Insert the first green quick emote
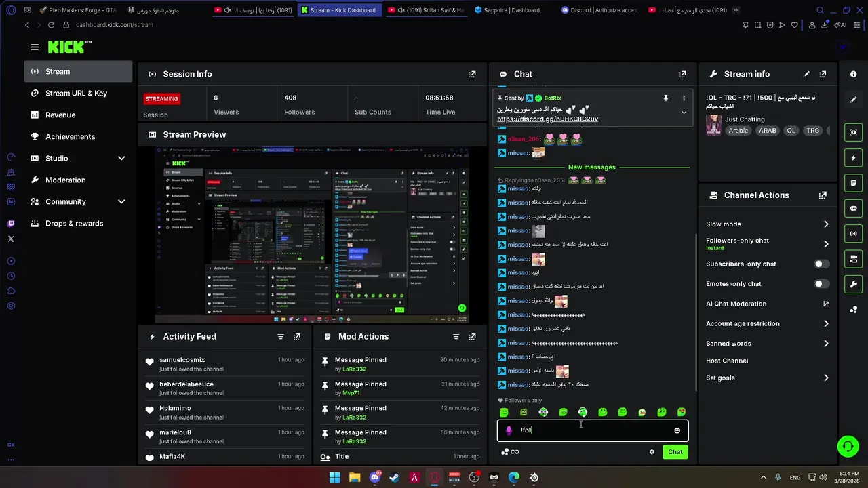The image size is (868, 488). click(504, 412)
